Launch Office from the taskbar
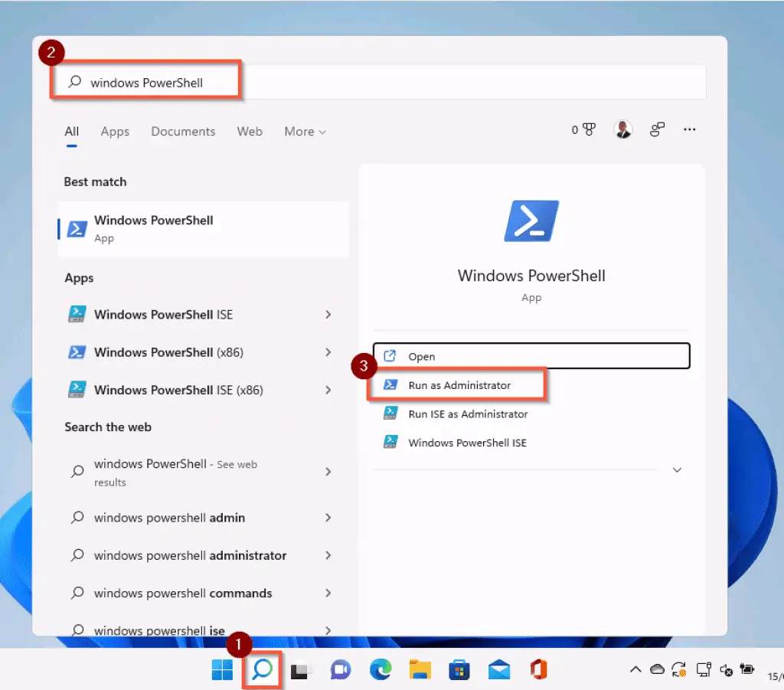The width and height of the screenshot is (784, 690). pos(538,669)
